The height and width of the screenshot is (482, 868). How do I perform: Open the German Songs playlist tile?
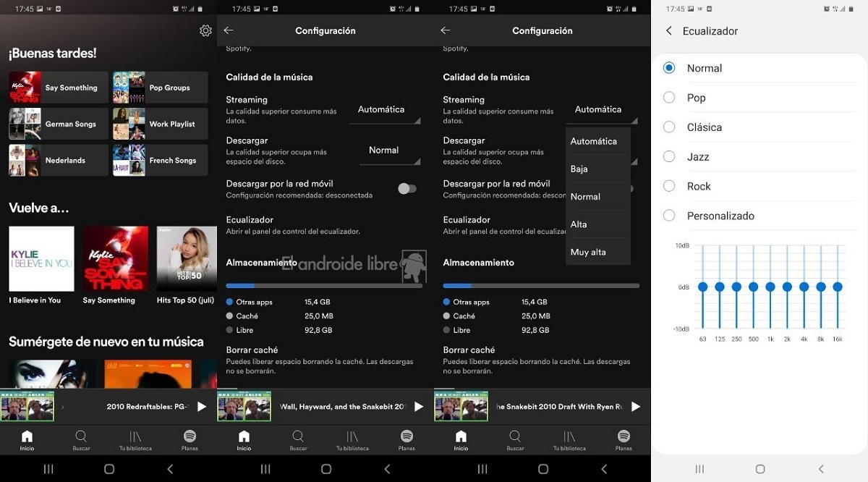pos(59,124)
